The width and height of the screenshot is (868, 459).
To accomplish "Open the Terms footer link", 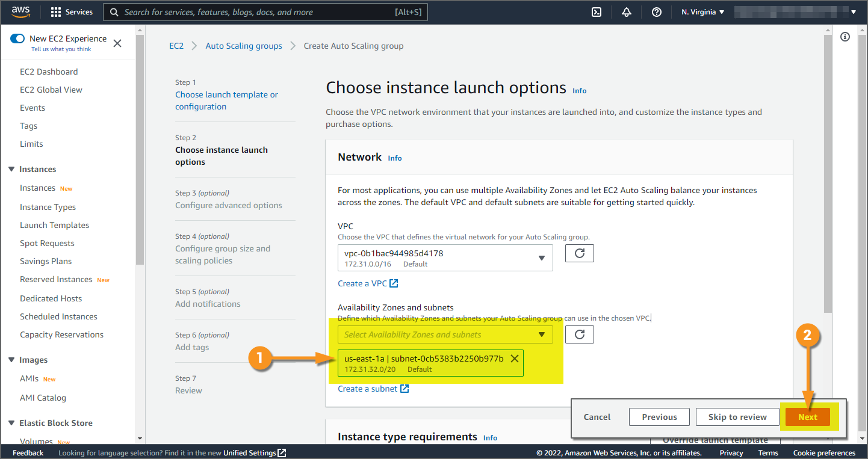I will pos(768,453).
